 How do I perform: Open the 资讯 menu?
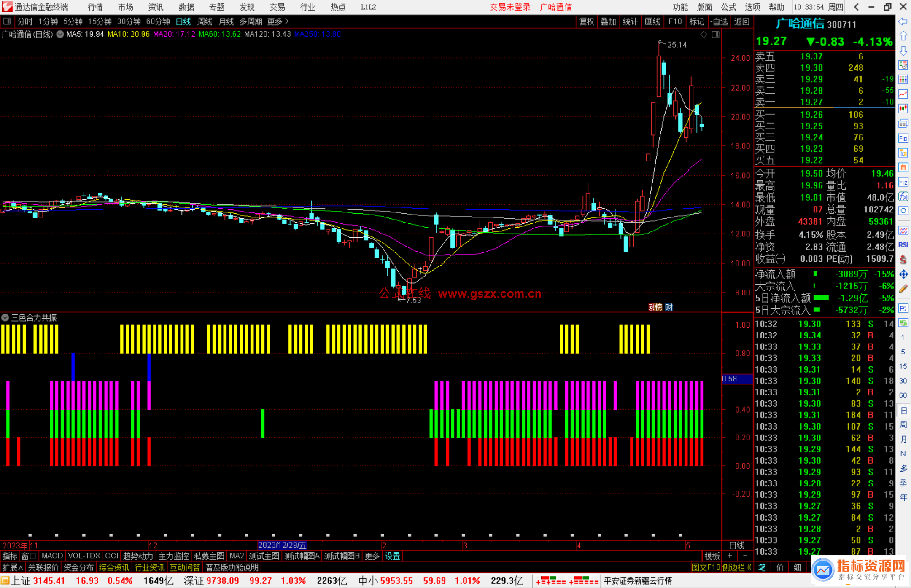click(156, 7)
